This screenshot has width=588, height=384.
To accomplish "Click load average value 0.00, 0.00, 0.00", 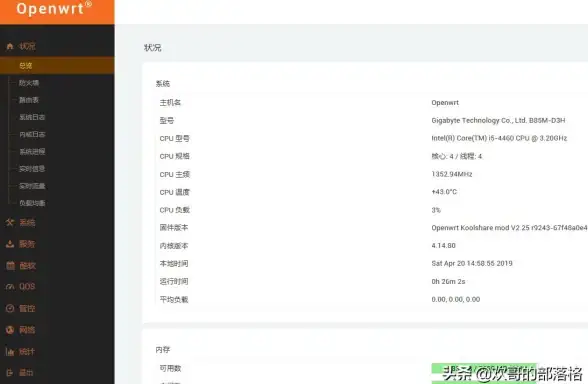I will click(456, 299).
